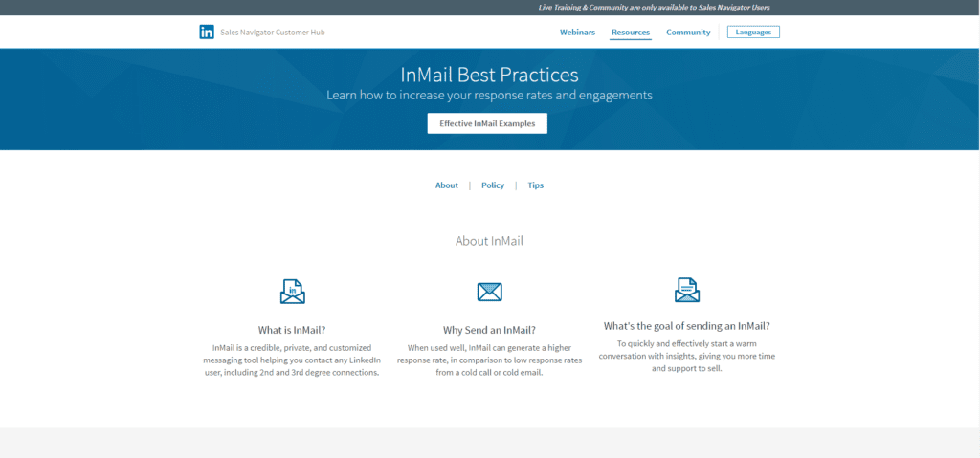Open the Resources menu item
980x458 pixels.
coord(631,33)
